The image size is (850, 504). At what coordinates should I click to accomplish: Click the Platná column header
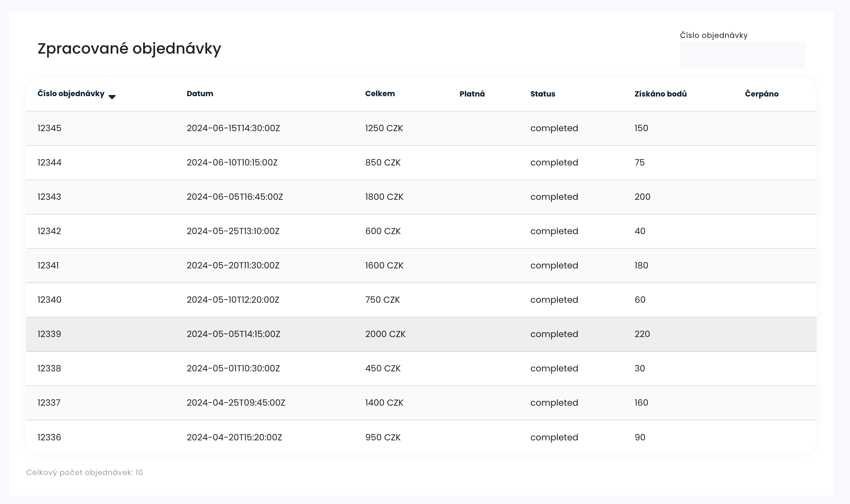[472, 94]
